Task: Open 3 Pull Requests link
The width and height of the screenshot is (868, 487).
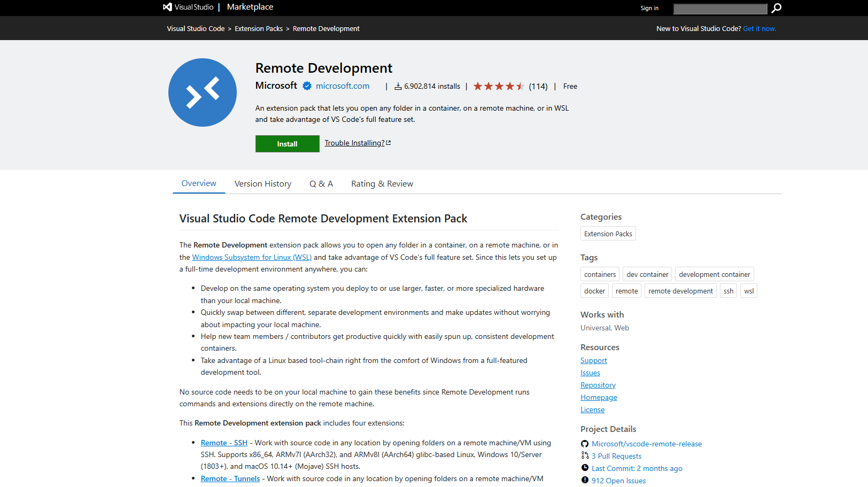Action: coord(616,456)
